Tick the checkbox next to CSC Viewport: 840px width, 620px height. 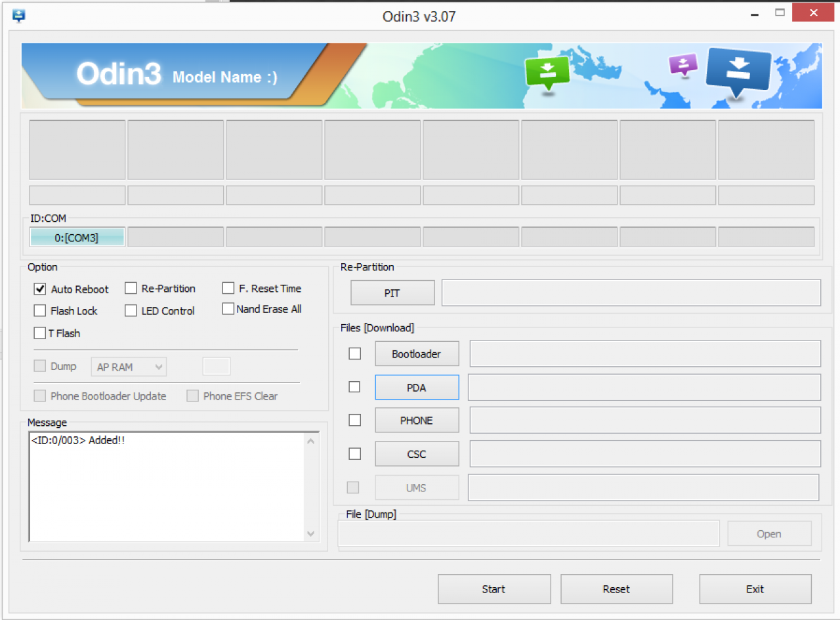pos(354,453)
